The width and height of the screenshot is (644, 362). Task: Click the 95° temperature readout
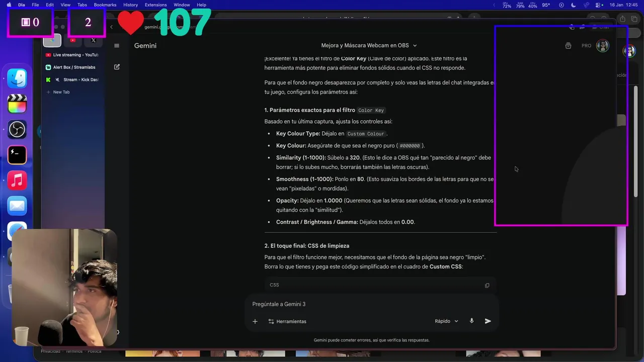click(546, 5)
